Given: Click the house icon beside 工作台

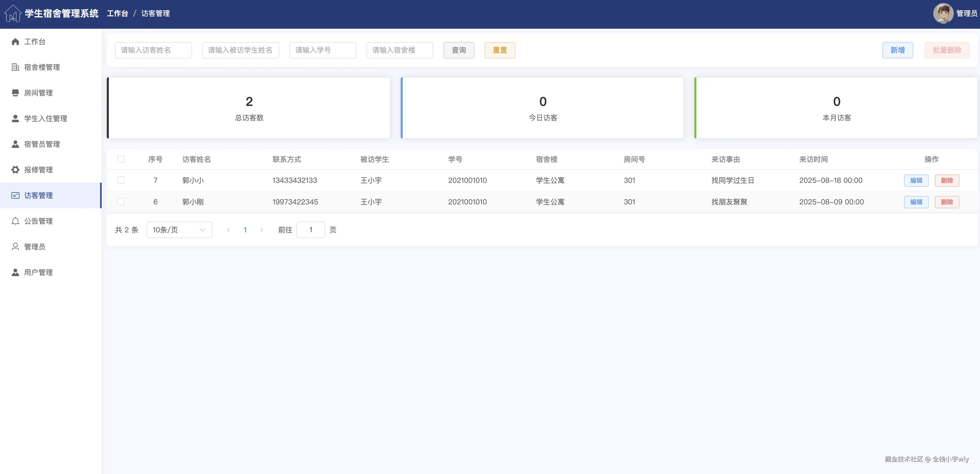Looking at the screenshot, I should 15,42.
